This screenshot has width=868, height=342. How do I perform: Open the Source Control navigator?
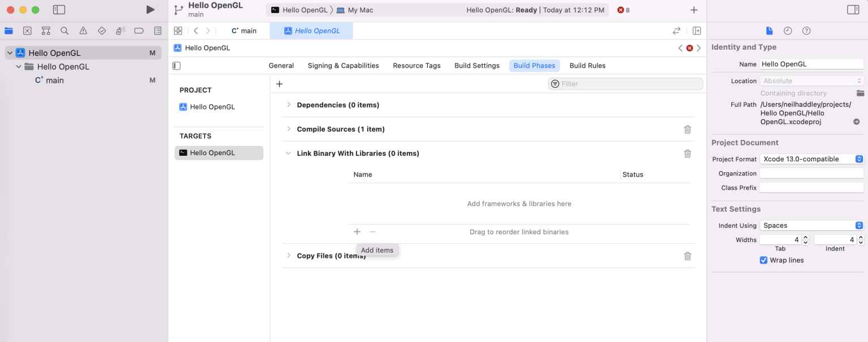pos(27,31)
